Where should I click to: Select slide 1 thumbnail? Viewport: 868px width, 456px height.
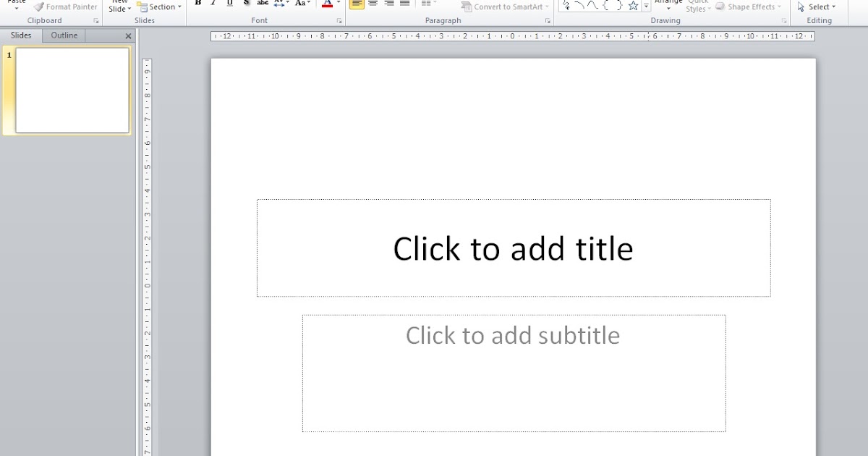click(72, 90)
